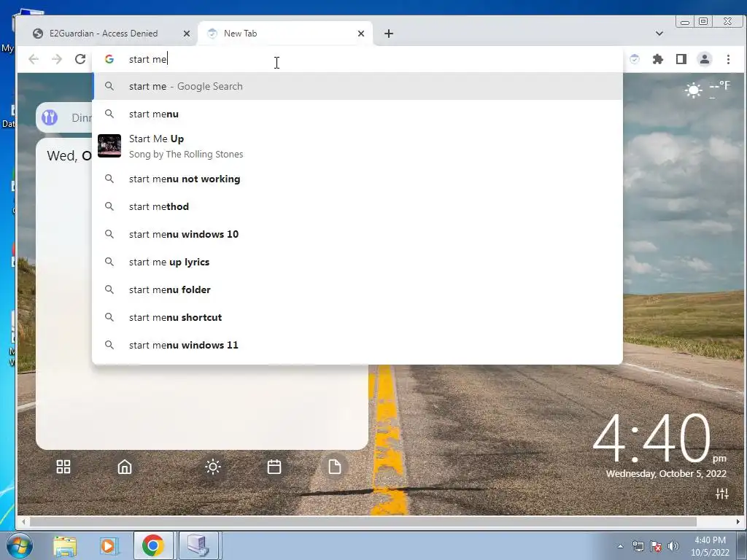Click the Action Center flag tray icon
The image size is (747, 560).
[x=656, y=546]
